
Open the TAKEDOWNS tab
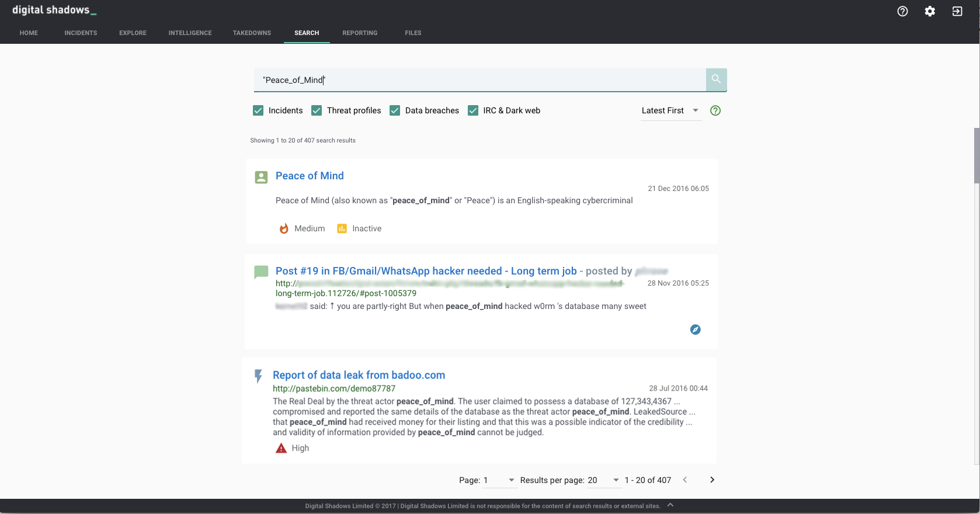pos(252,33)
